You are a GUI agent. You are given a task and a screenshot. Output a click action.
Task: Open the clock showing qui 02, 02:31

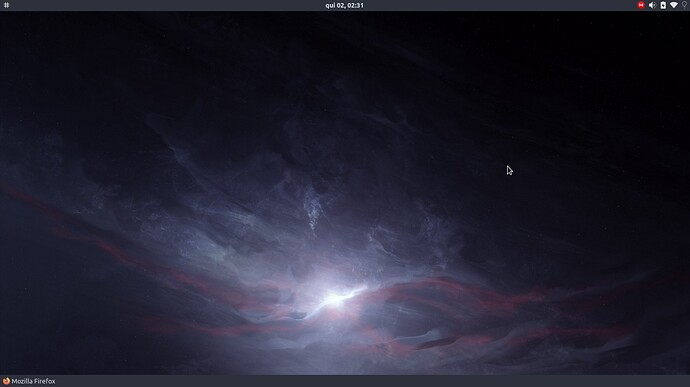coord(345,5)
